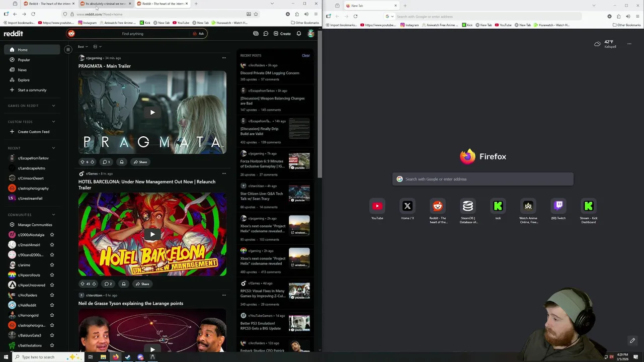Switch to the 'Its absolutely criminal' browser tab
The width and height of the screenshot is (644, 362).
point(105,4)
